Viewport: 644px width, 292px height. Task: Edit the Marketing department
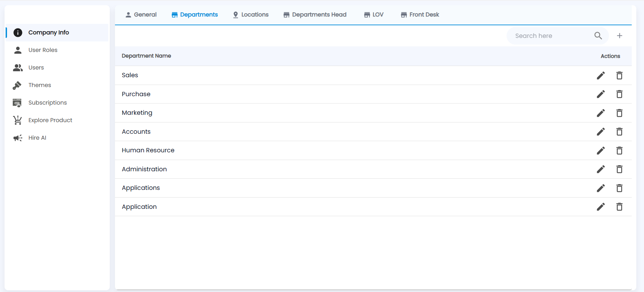click(x=601, y=113)
